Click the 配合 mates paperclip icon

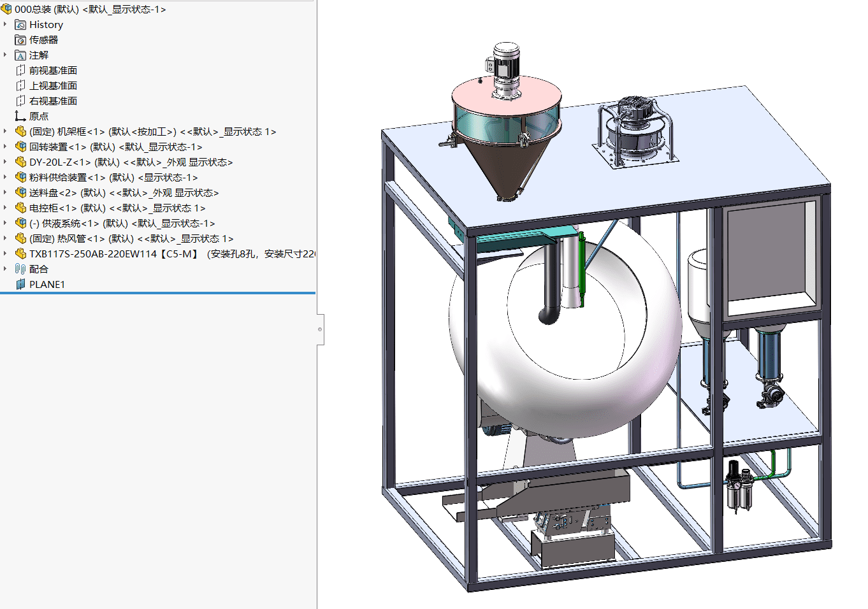[x=20, y=269]
